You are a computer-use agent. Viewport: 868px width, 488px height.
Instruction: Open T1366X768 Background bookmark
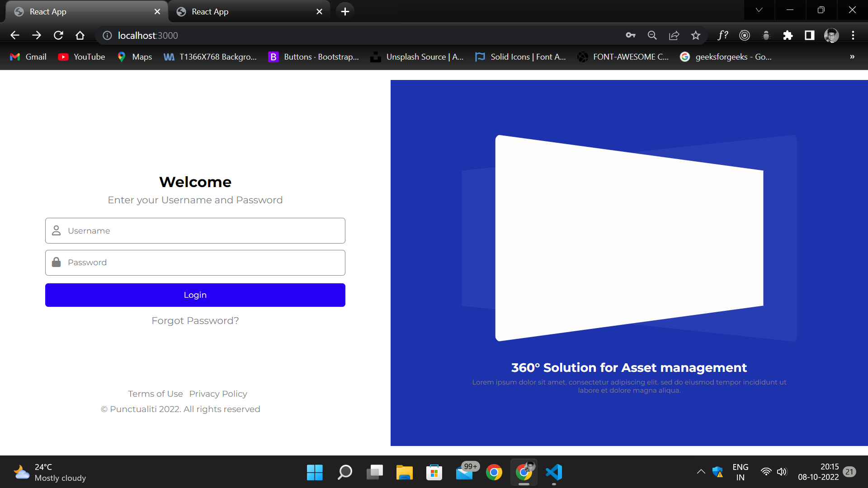click(x=210, y=57)
